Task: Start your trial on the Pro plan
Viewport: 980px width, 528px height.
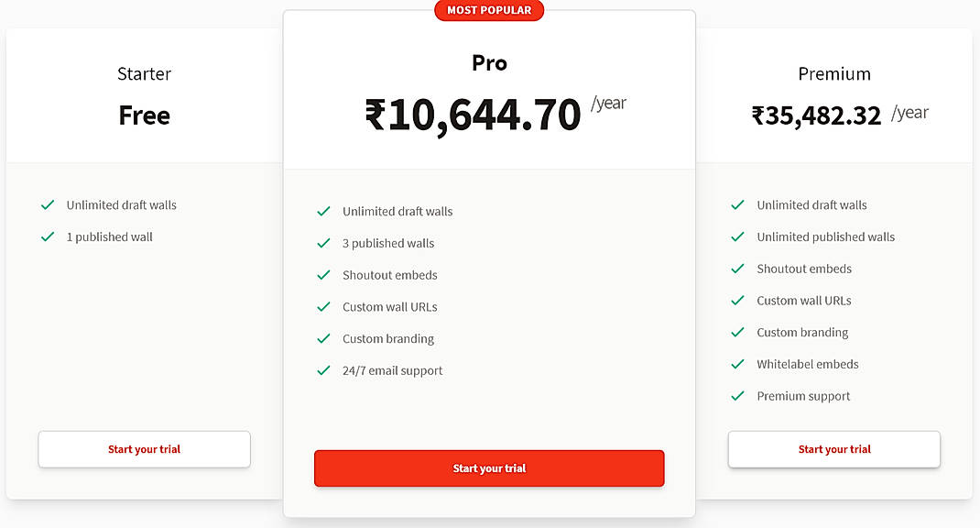Action: click(489, 467)
